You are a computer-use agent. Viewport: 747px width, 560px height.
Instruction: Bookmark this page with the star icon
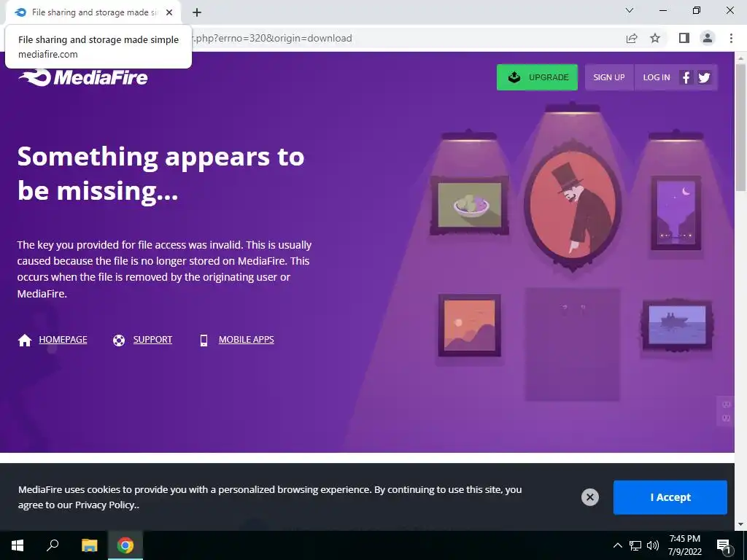pos(655,38)
